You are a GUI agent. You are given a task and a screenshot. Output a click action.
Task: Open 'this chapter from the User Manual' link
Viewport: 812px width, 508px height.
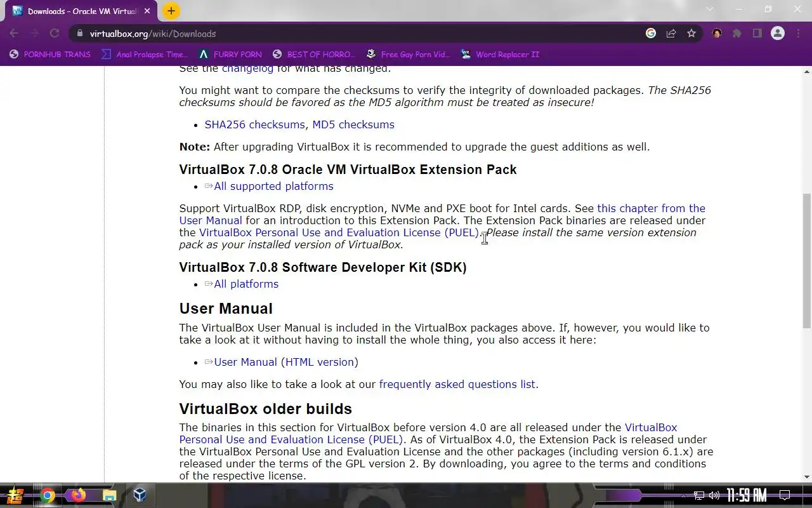(442, 214)
